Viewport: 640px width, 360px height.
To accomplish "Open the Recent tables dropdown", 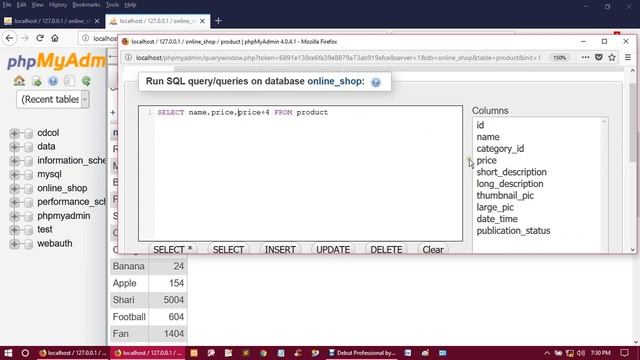I will pyautogui.click(x=53, y=99).
